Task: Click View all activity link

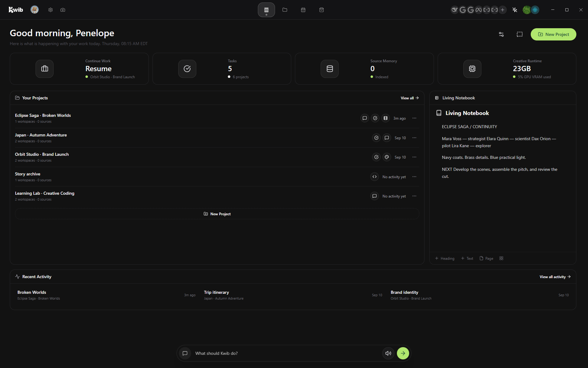Action: (555, 277)
